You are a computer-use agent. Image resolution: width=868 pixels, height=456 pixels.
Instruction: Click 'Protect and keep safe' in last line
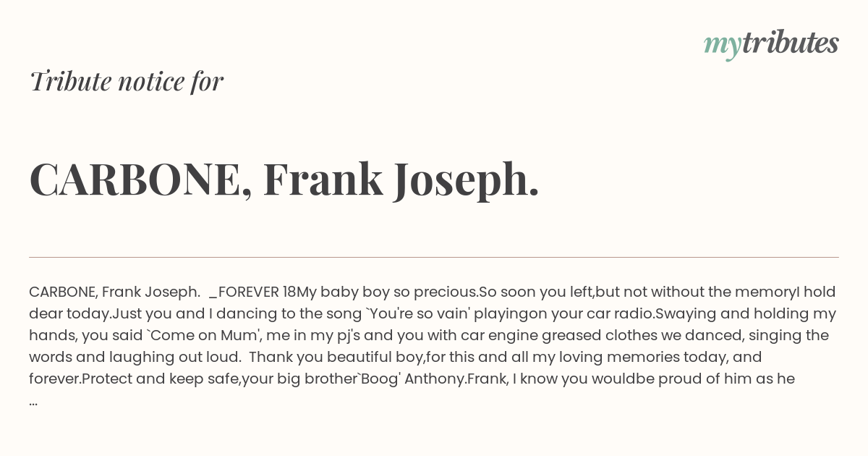coord(160,379)
